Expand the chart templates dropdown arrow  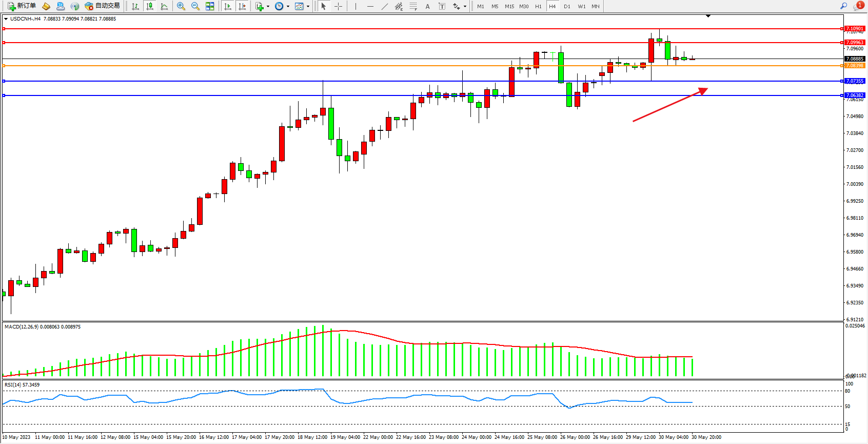coord(308,7)
